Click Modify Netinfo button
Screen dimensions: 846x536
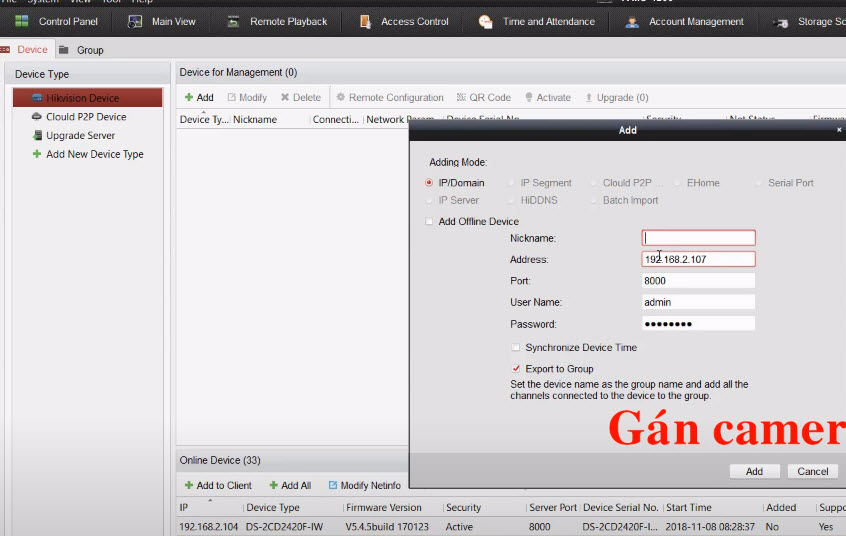(x=364, y=485)
